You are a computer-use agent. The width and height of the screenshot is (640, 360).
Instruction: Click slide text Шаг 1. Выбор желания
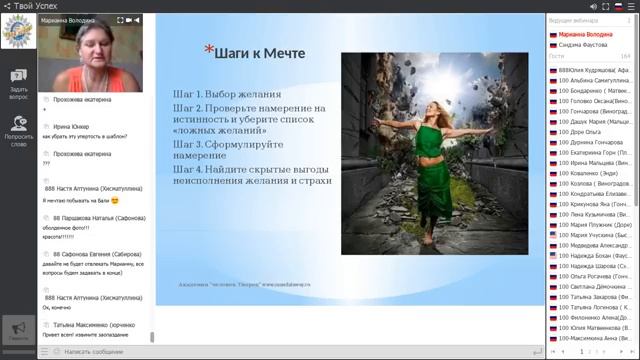pos(227,94)
